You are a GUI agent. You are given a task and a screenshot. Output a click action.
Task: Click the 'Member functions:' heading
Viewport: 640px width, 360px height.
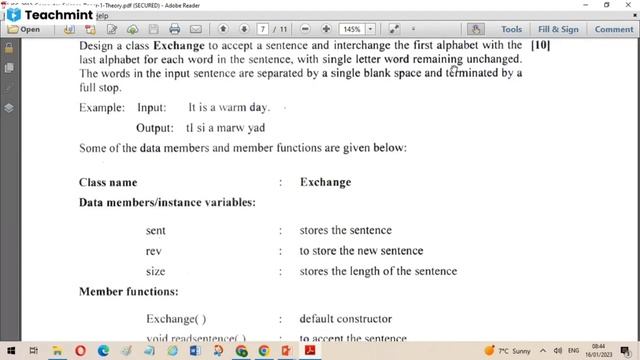pyautogui.click(x=129, y=292)
